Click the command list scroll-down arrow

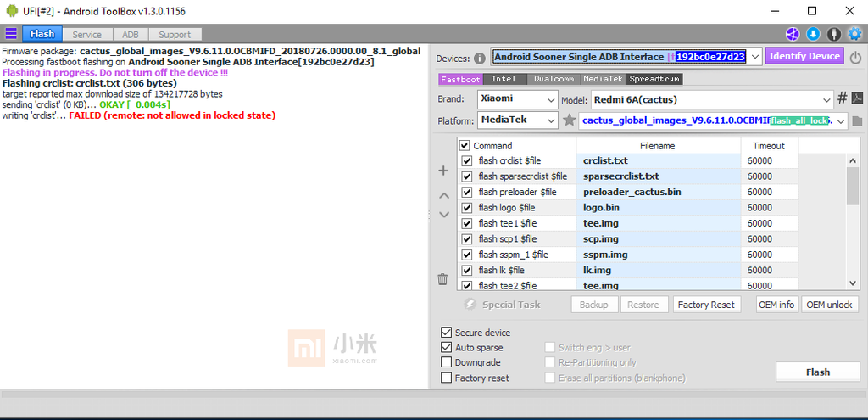(x=853, y=283)
